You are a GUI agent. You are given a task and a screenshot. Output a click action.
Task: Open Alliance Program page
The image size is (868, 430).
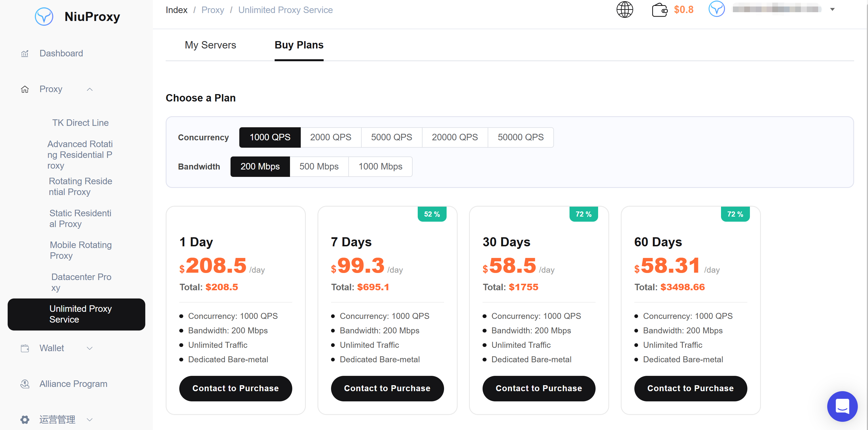73,384
